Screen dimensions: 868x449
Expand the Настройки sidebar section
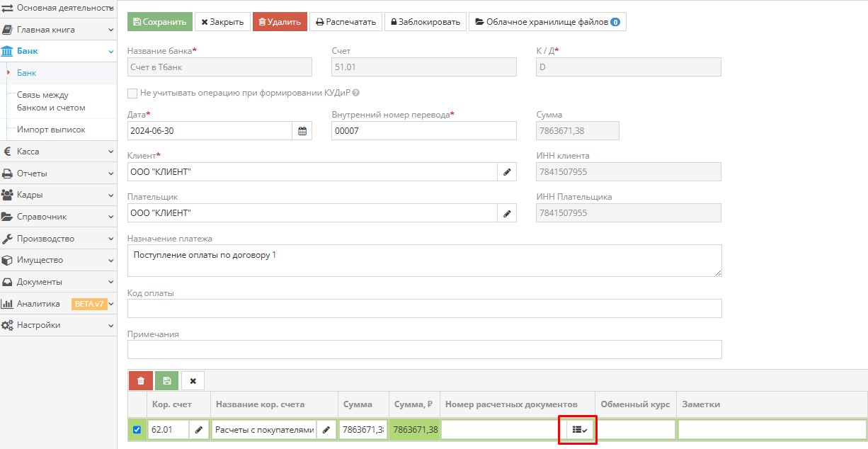click(58, 325)
